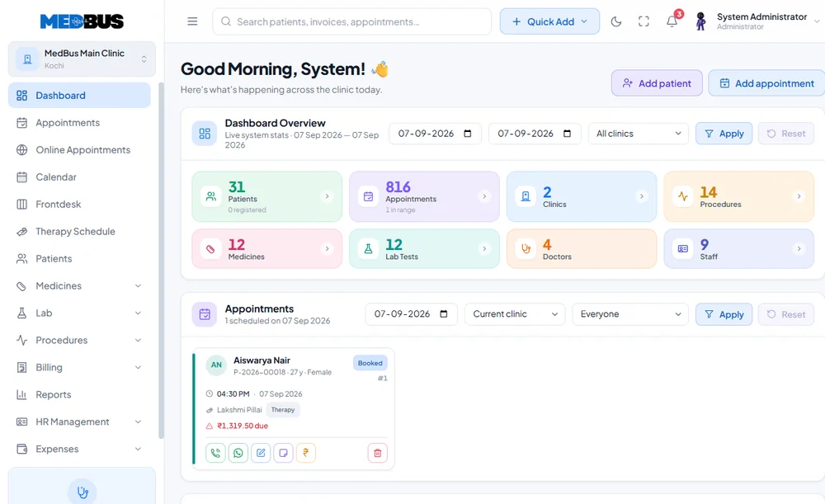Open the 14 Procedures stat card
Screen dimensions: 825x504
tap(738, 196)
